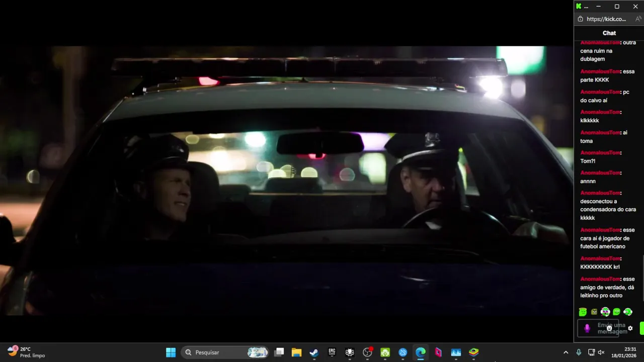644x362 pixels.
Task: Click message 'ai toma'
Action: click(x=604, y=137)
